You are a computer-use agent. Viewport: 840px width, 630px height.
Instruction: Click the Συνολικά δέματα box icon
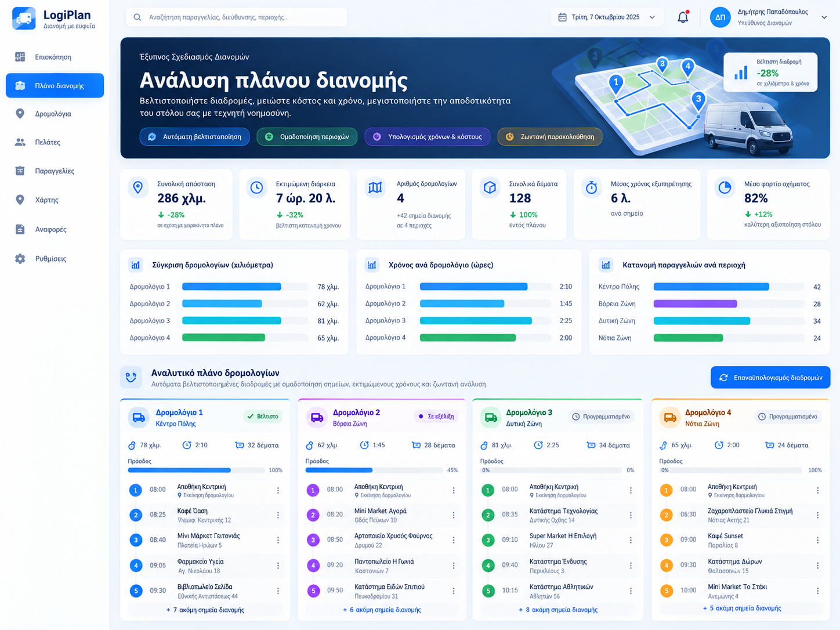pyautogui.click(x=490, y=187)
